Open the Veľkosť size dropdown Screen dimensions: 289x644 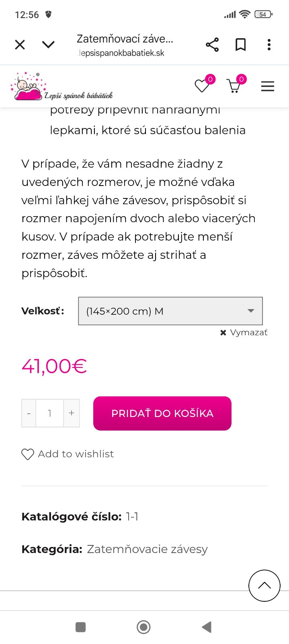[x=170, y=311]
